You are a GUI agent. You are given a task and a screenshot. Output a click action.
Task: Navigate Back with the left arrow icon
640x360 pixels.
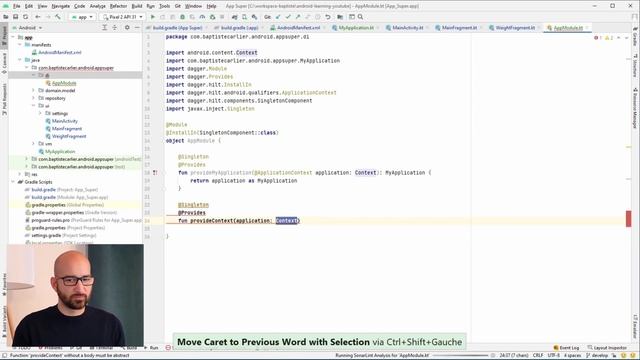click(x=38, y=17)
